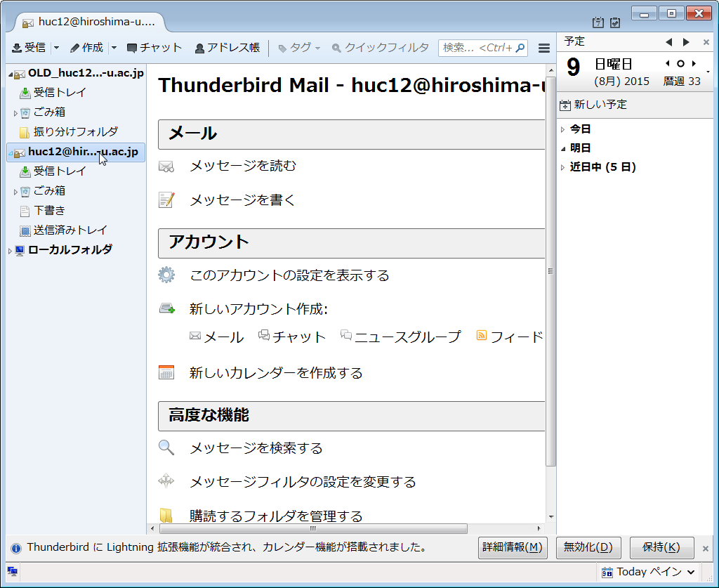Click the horizontal scrollbar thumb
The height and width of the screenshot is (588, 719).
pos(313,528)
